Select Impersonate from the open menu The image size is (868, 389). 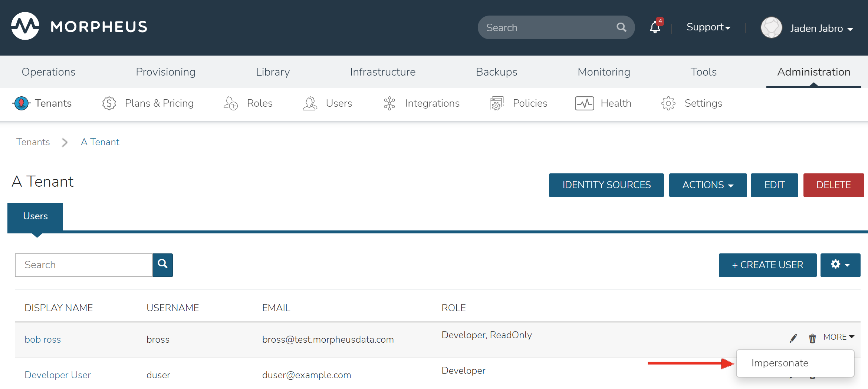coord(780,363)
